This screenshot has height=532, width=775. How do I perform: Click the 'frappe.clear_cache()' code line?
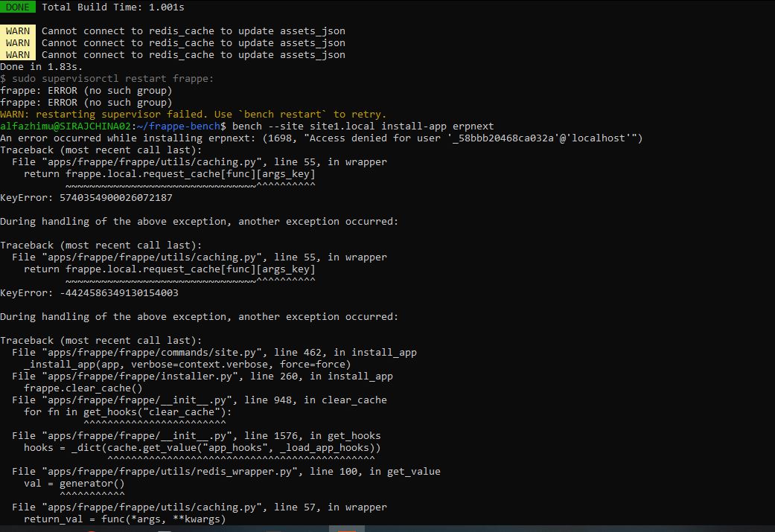click(x=83, y=388)
